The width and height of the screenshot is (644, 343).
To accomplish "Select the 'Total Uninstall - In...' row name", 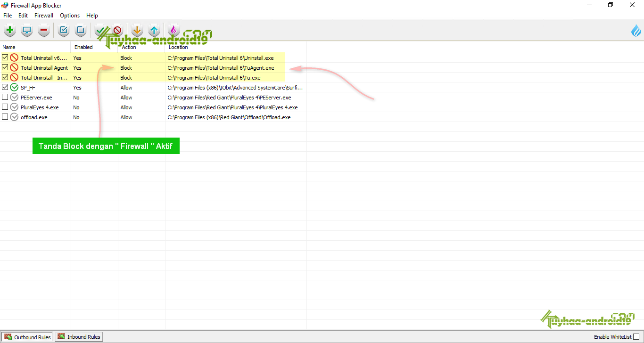I will pos(44,78).
